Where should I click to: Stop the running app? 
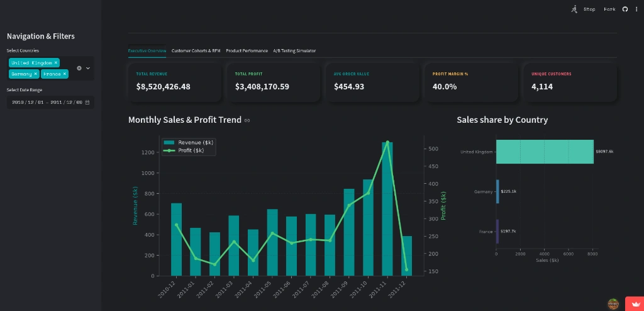[x=589, y=9]
